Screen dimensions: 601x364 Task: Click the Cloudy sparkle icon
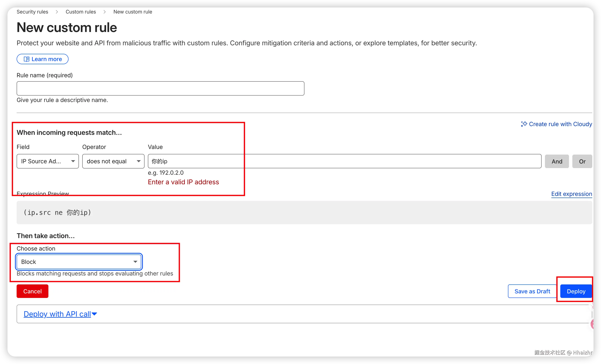pyautogui.click(x=524, y=124)
